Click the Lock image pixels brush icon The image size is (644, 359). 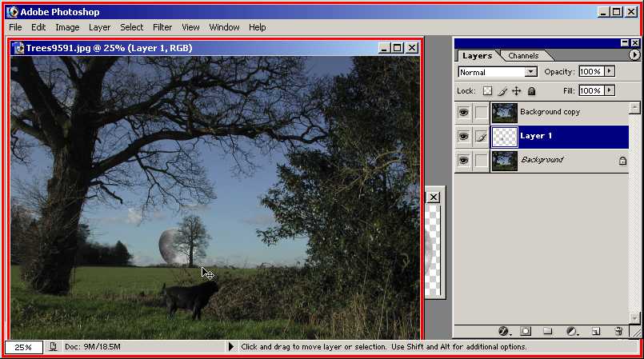coord(502,91)
